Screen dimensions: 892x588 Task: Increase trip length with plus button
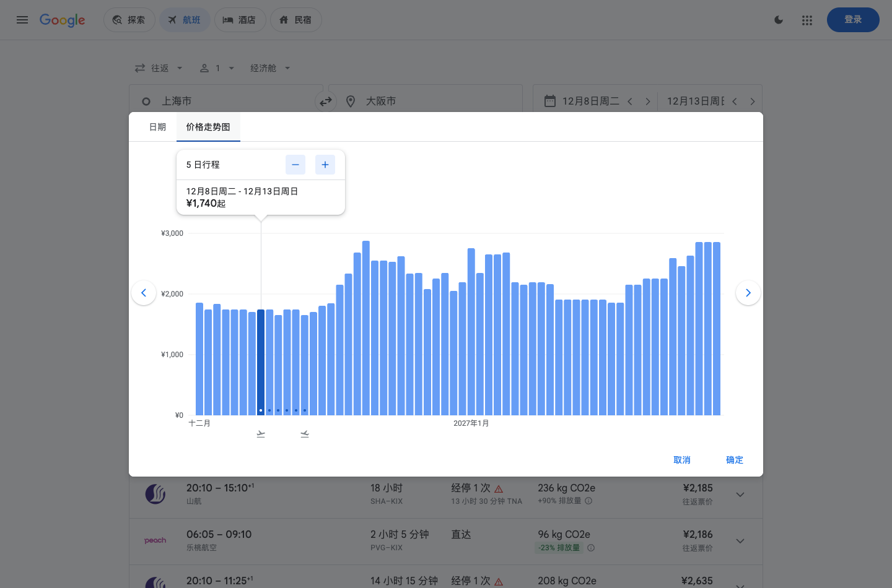pos(325,165)
